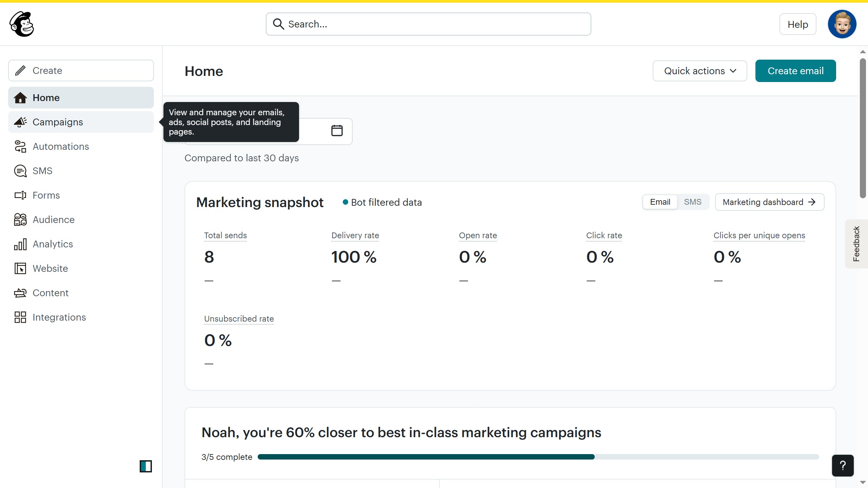The height and width of the screenshot is (488, 868).
Task: Collapse the sidebar with panel toggle icon
Action: (146, 466)
